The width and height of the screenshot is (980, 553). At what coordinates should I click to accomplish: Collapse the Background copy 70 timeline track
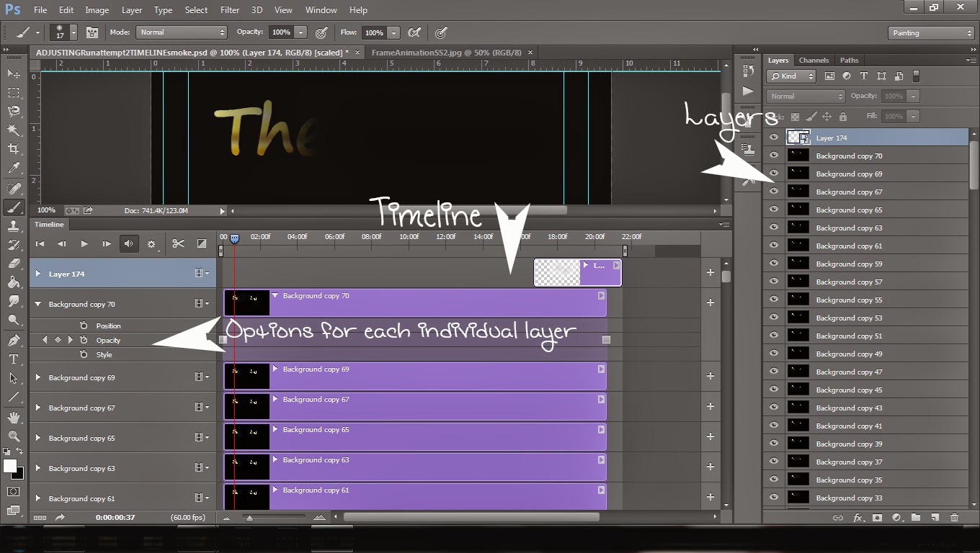[x=37, y=304]
